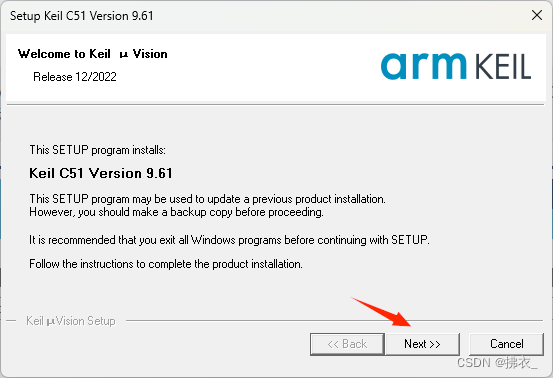Viewport: 553px width, 378px height.
Task: Click the bold Keil C51 Version 9.61 text
Action: click(x=101, y=173)
